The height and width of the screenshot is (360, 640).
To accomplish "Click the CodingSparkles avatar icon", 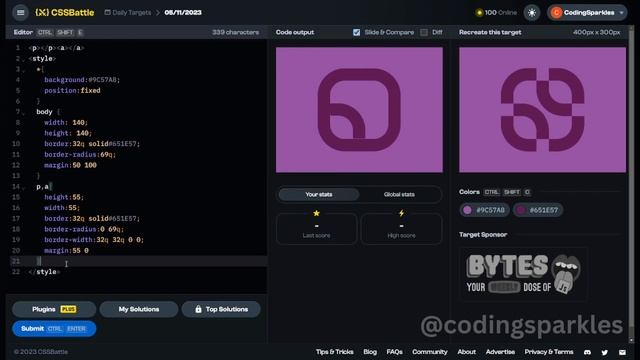I will [x=556, y=13].
